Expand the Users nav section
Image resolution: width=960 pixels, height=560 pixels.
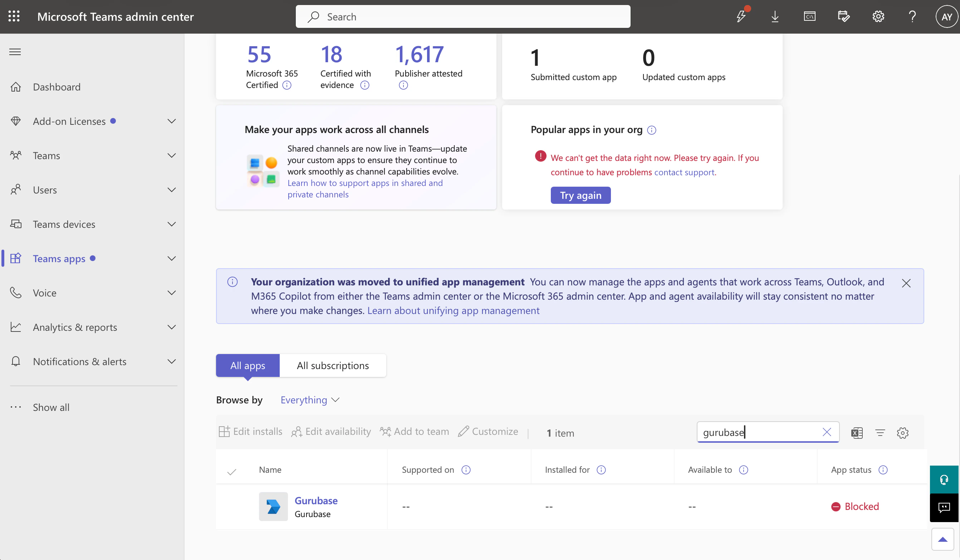tap(172, 190)
